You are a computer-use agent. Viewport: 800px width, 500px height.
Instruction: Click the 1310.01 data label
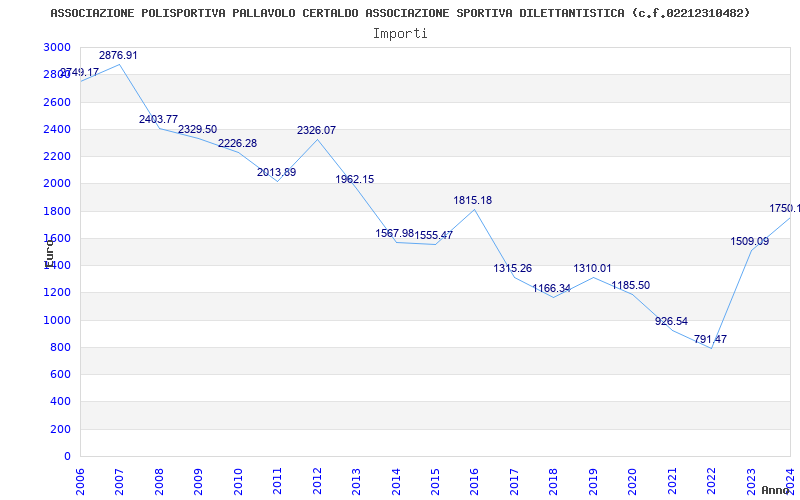coord(592,268)
